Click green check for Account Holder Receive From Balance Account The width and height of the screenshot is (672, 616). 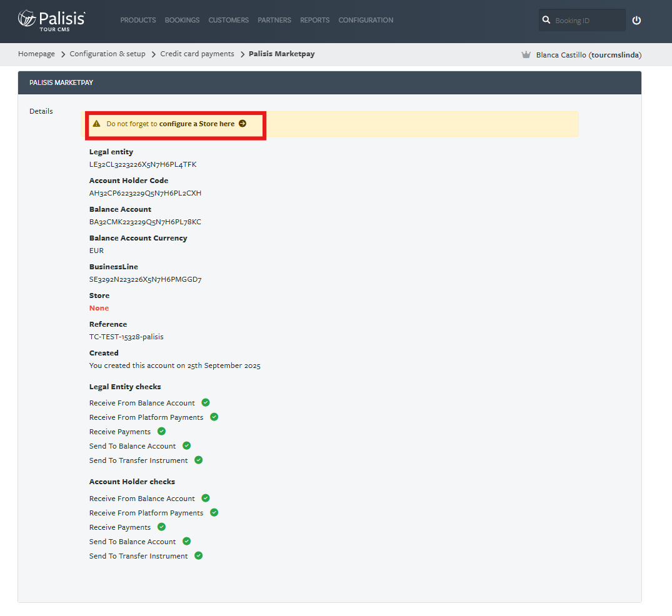pyautogui.click(x=206, y=498)
